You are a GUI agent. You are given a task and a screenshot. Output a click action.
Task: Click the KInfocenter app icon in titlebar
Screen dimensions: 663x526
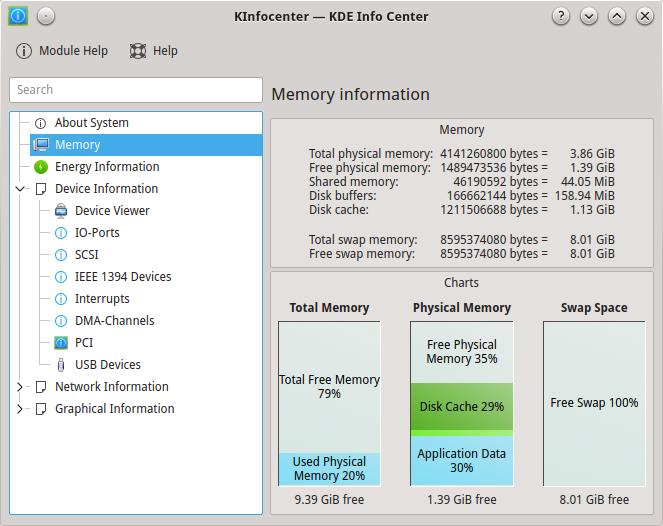point(18,16)
